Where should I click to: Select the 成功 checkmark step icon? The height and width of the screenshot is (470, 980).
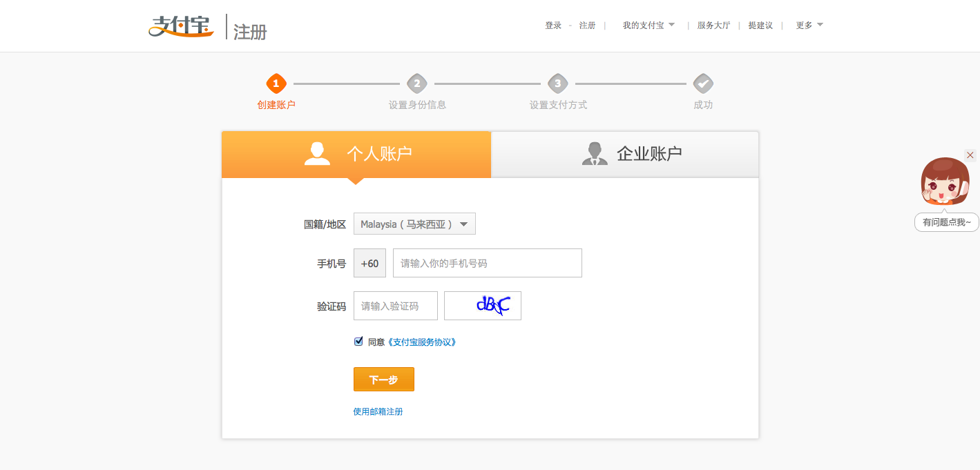(x=703, y=84)
